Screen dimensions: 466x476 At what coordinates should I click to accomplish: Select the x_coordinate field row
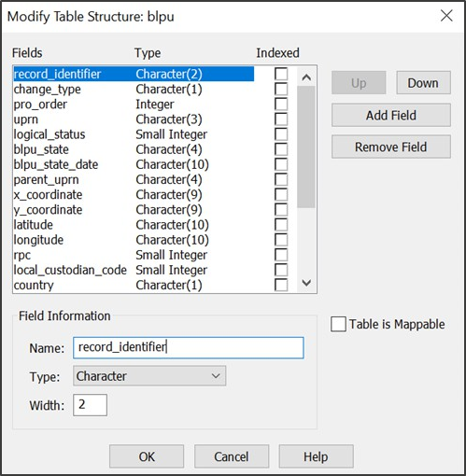coord(134,195)
